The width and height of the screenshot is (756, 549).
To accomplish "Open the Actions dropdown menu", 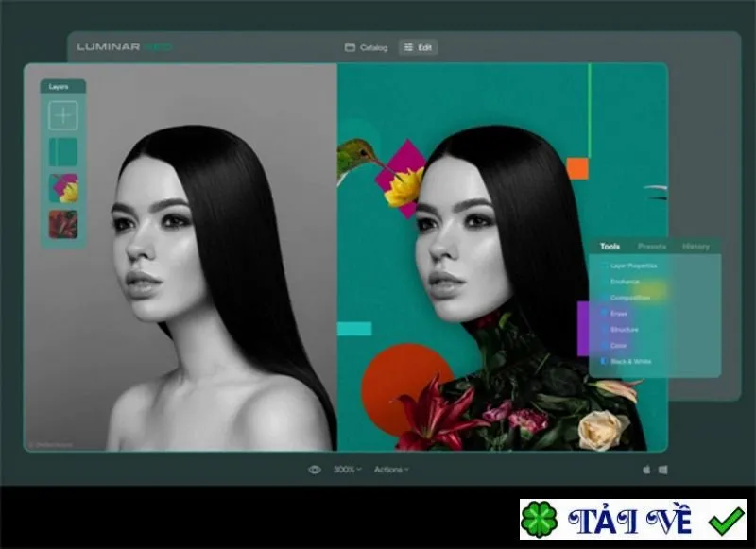I will 391,470.
